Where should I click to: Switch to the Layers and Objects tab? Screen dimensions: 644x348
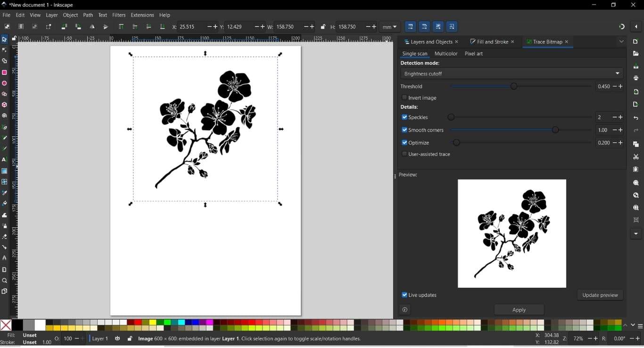(431, 42)
